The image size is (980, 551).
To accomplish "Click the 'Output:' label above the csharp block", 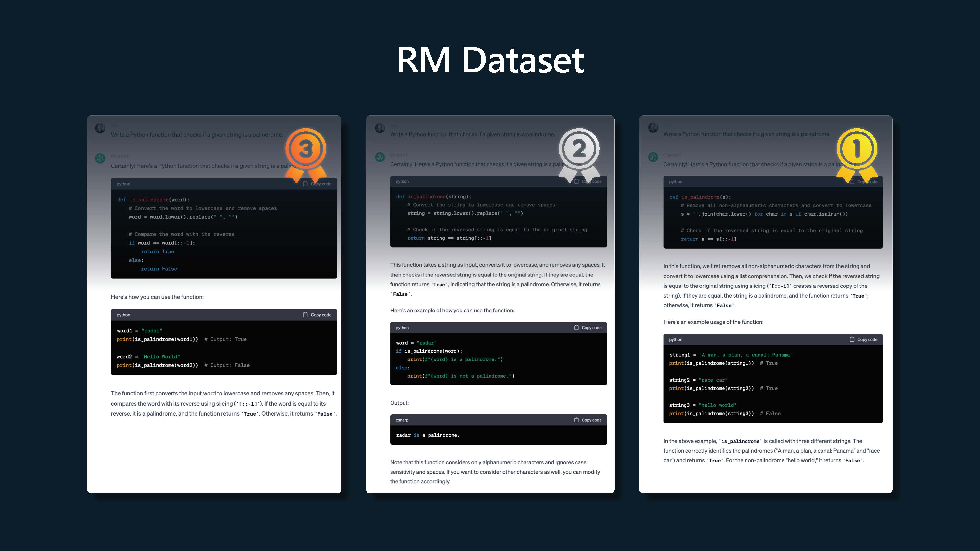I will coord(399,403).
